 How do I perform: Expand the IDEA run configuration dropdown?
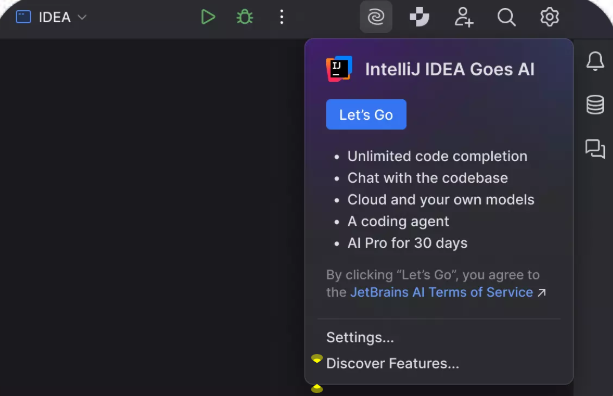pos(82,17)
